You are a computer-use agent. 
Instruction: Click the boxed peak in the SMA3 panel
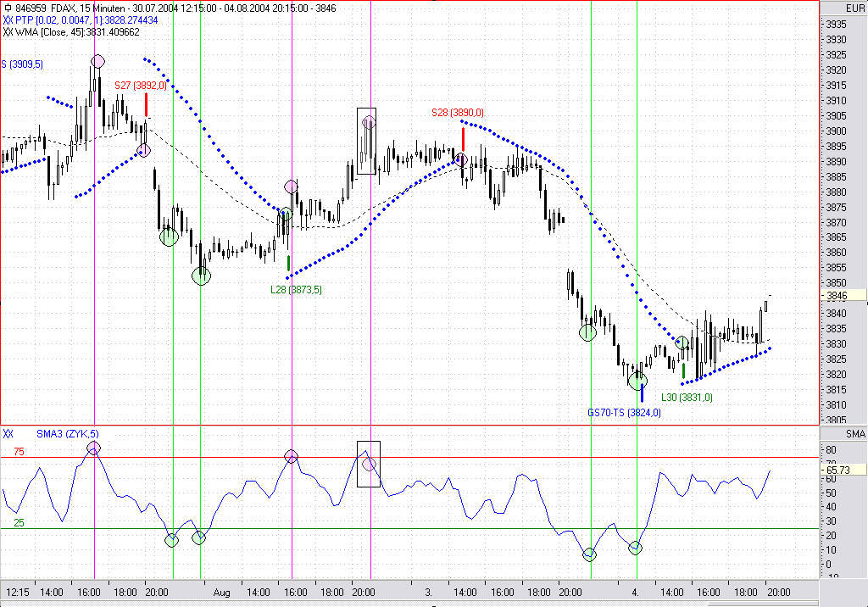pos(369,464)
